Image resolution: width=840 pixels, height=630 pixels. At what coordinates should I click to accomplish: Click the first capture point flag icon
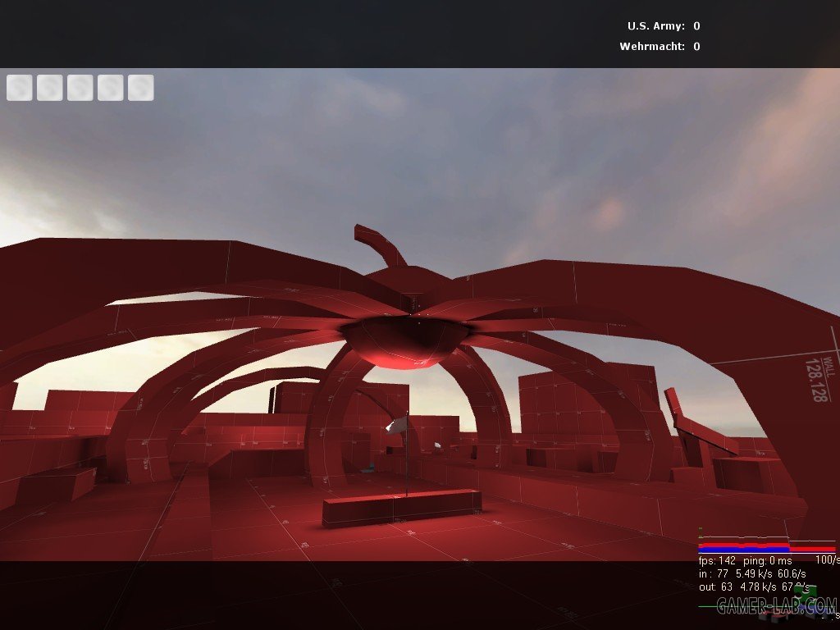20,88
